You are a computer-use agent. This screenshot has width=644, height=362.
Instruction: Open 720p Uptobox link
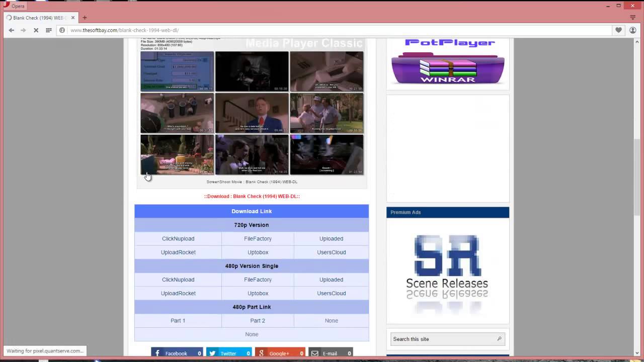click(x=258, y=252)
